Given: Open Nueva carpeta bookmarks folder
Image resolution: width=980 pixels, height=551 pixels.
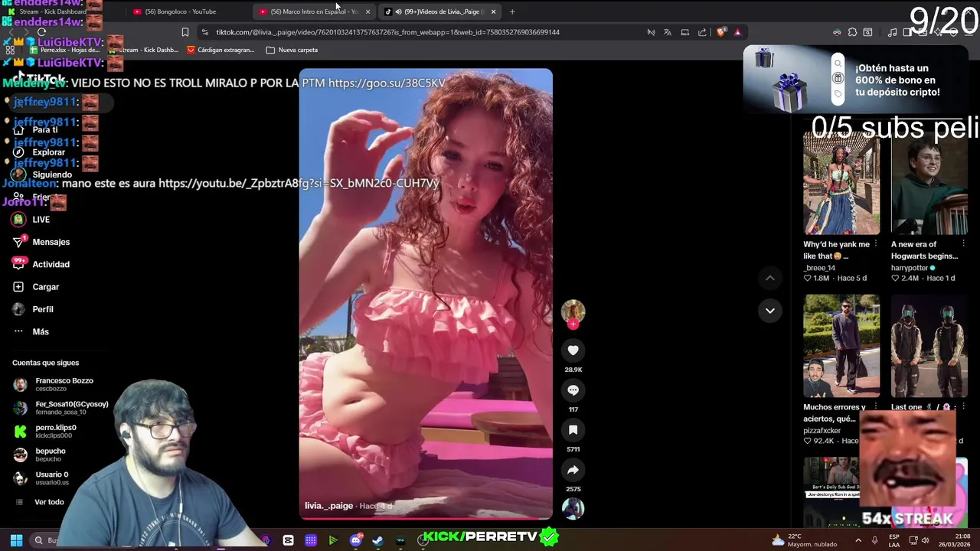Looking at the screenshot, I should [292, 50].
